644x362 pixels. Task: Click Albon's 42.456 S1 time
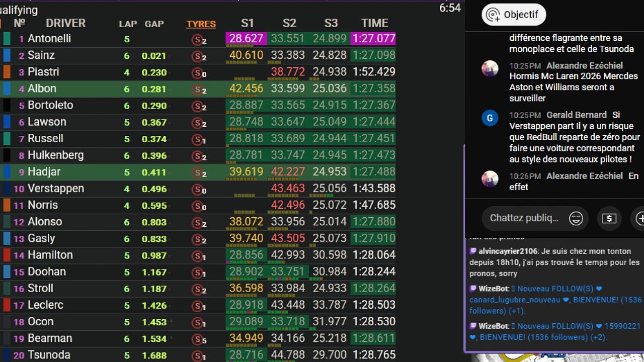click(x=247, y=88)
